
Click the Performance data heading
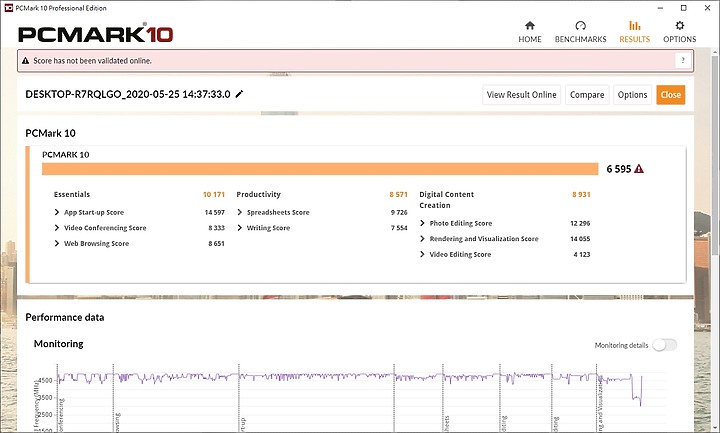click(65, 317)
